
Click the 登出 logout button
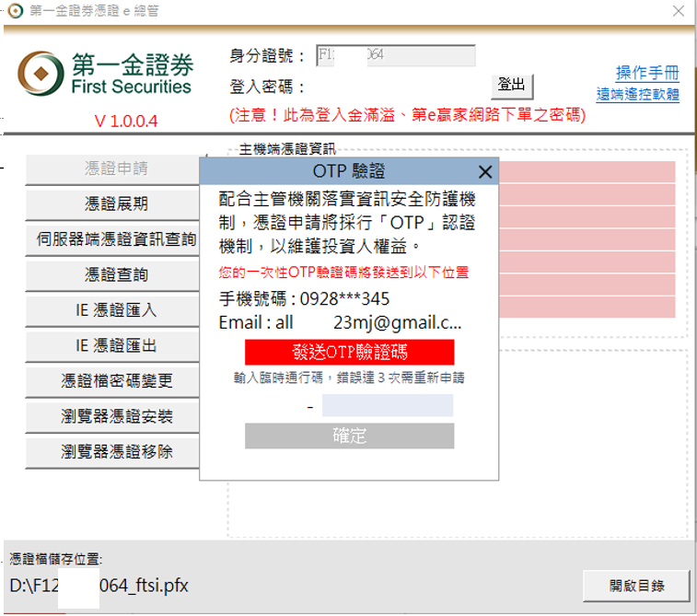(x=511, y=86)
